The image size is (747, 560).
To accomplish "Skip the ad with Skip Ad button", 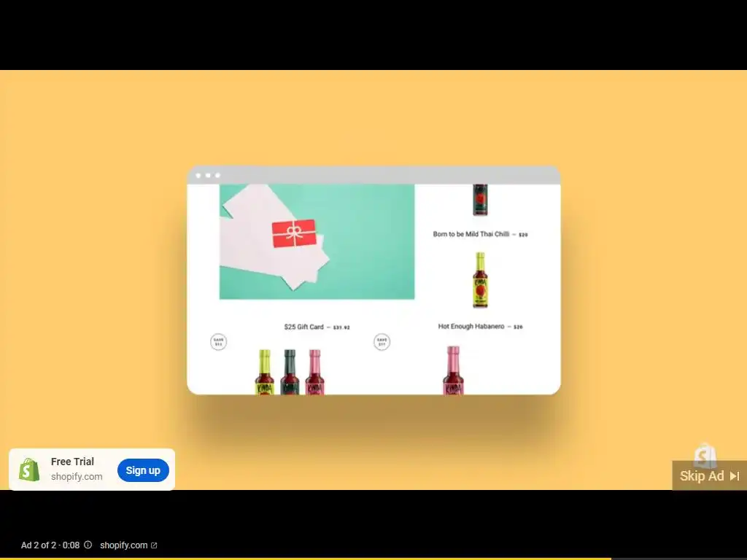I will tap(709, 475).
